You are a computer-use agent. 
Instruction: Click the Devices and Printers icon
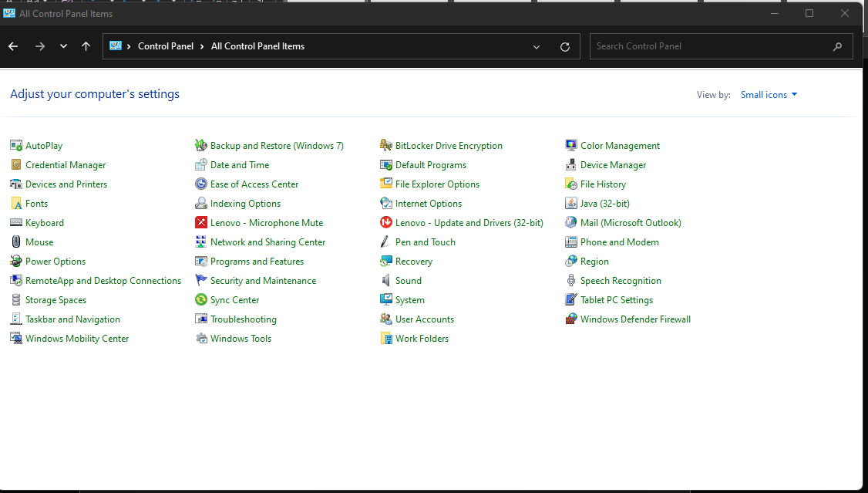16,184
